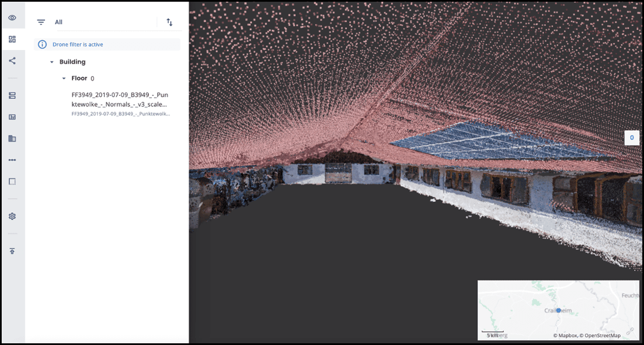Click the blue location dot on minimap
Image resolution: width=644 pixels, height=345 pixels.
click(x=558, y=310)
